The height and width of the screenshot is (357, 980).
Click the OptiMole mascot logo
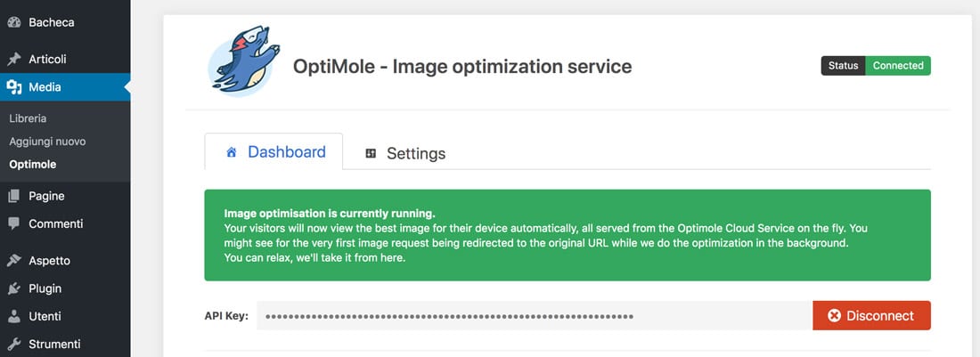point(243,61)
